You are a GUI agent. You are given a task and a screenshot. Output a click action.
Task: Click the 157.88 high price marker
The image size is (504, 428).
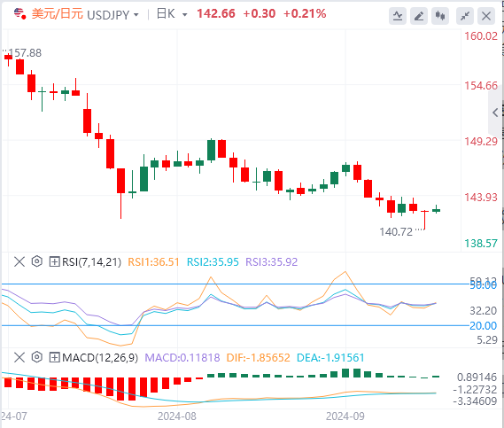pos(25,53)
